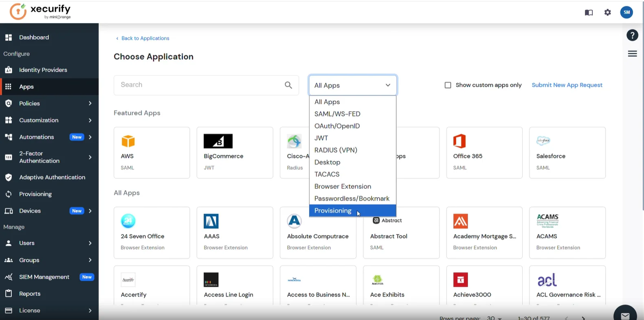Select RADIUS (VPN) option

pyautogui.click(x=353, y=150)
